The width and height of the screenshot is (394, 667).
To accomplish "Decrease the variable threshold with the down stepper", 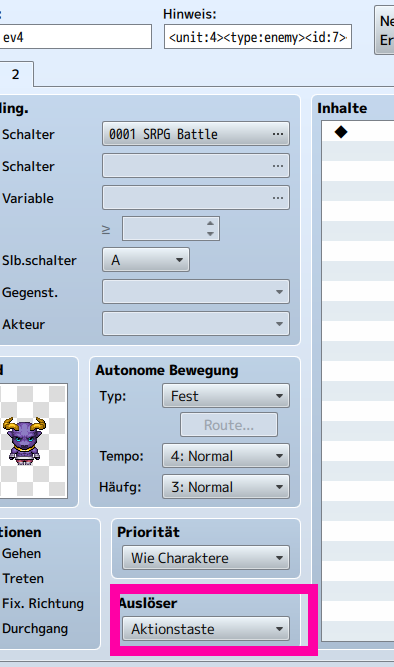I will pos(210,234).
